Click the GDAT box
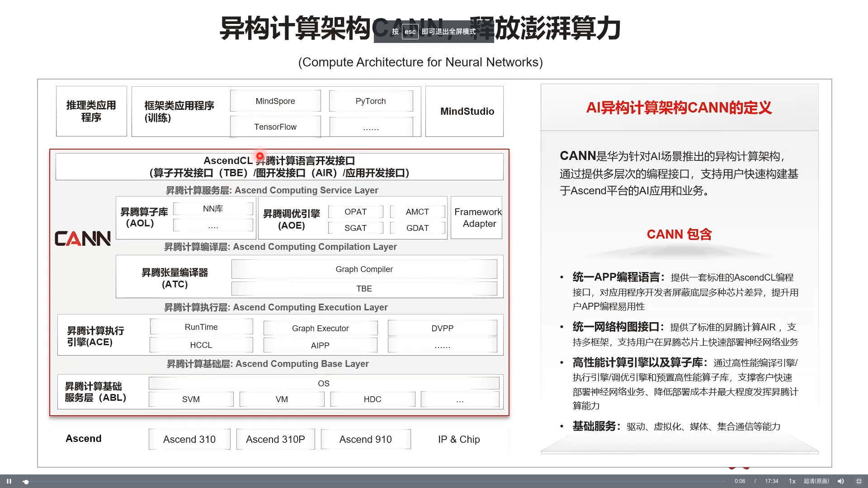 coord(417,228)
